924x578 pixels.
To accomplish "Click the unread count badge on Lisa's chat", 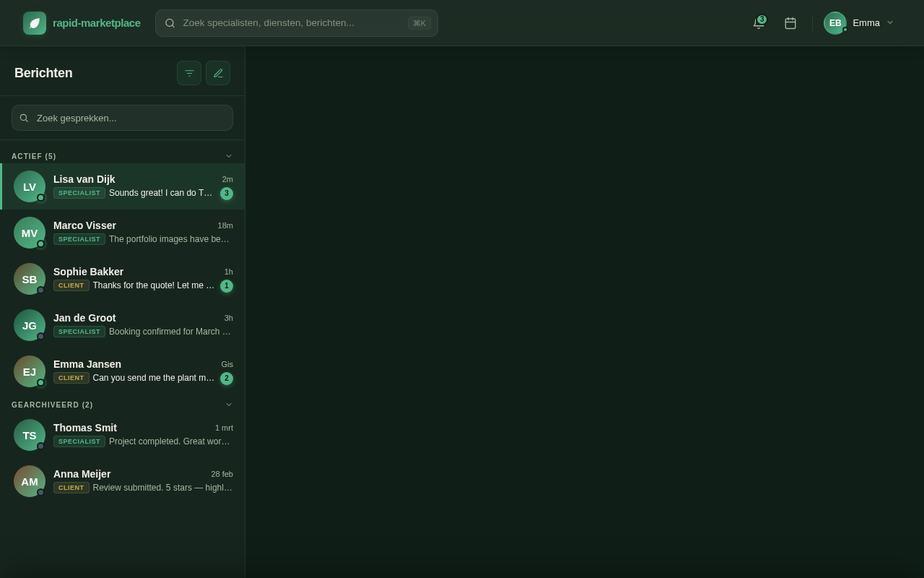I will pos(227,194).
